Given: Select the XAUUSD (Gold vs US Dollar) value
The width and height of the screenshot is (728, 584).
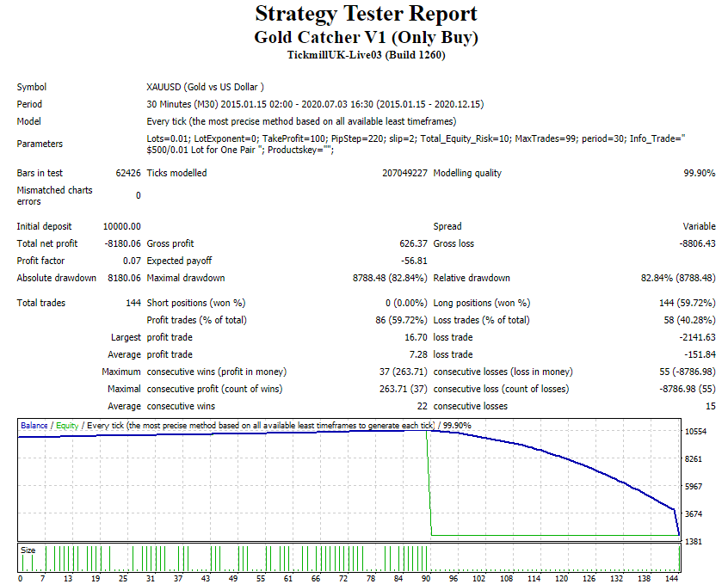Looking at the screenshot, I should (x=205, y=87).
